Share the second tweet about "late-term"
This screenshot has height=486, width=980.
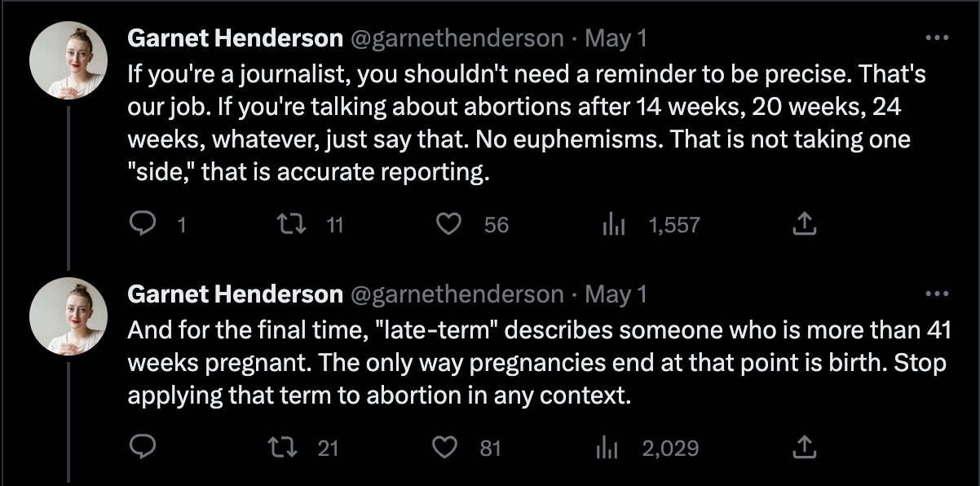pos(804,448)
